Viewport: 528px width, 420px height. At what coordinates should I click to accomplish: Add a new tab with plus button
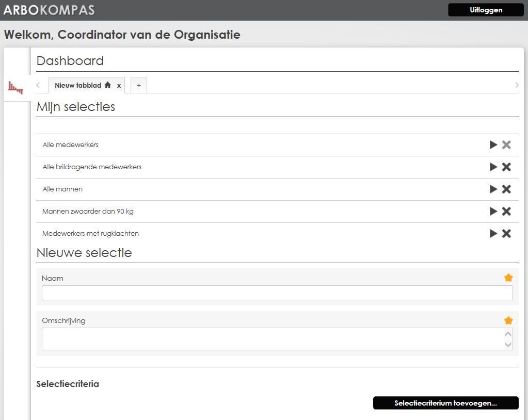pos(139,86)
